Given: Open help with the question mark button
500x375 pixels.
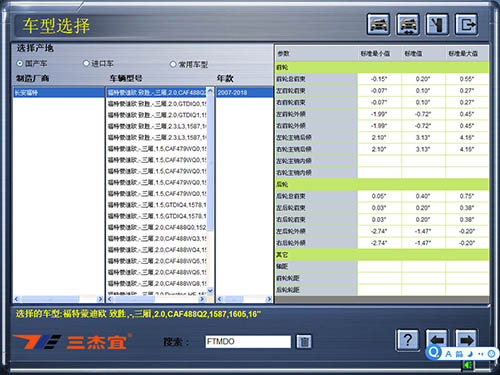Looking at the screenshot, I should pos(408,340).
